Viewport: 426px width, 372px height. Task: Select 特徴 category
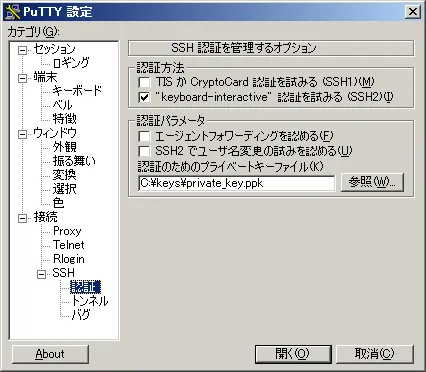(x=64, y=119)
